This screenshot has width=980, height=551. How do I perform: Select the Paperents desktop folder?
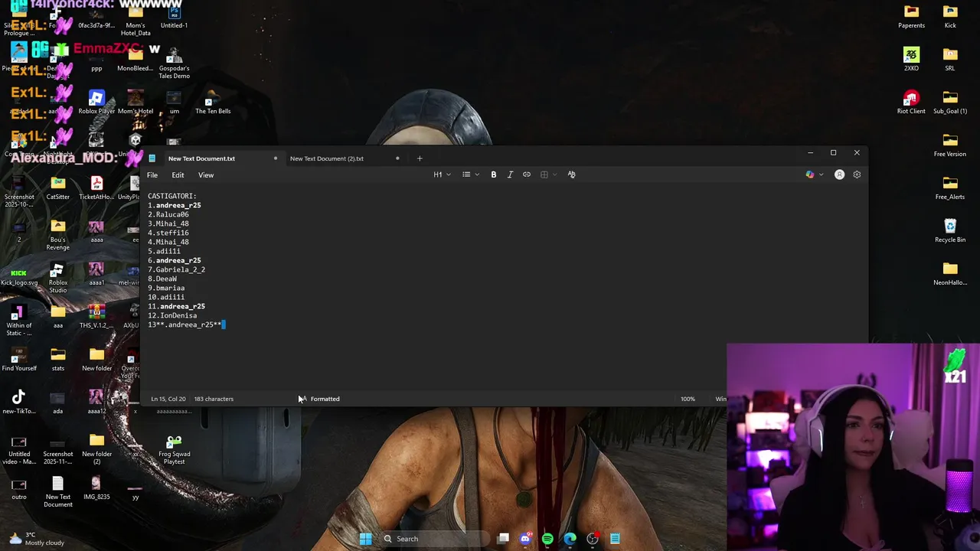coord(911,16)
